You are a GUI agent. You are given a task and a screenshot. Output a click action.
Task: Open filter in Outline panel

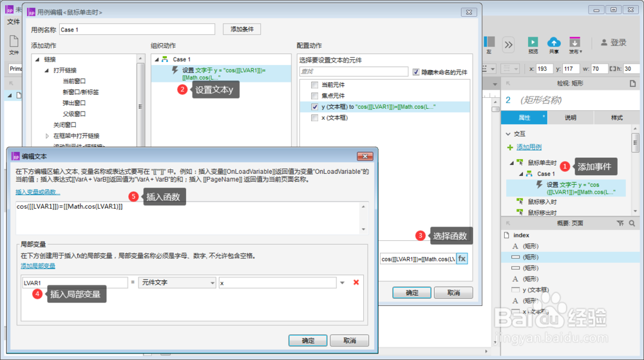pyautogui.click(x=620, y=223)
